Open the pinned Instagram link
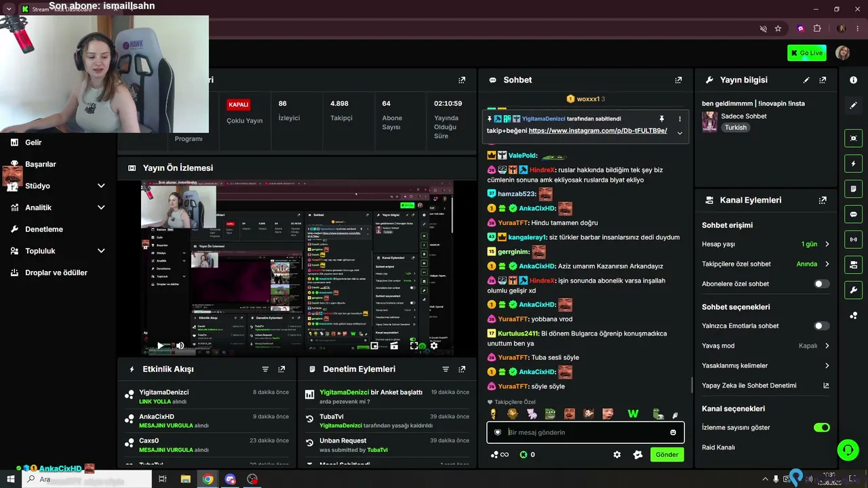 [x=597, y=131]
